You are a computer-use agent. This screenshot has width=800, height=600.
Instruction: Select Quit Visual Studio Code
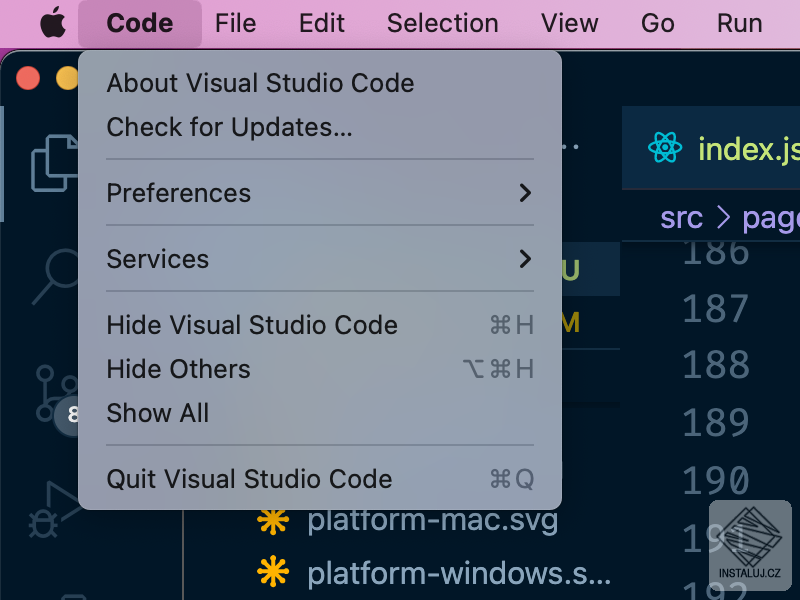[320, 479]
